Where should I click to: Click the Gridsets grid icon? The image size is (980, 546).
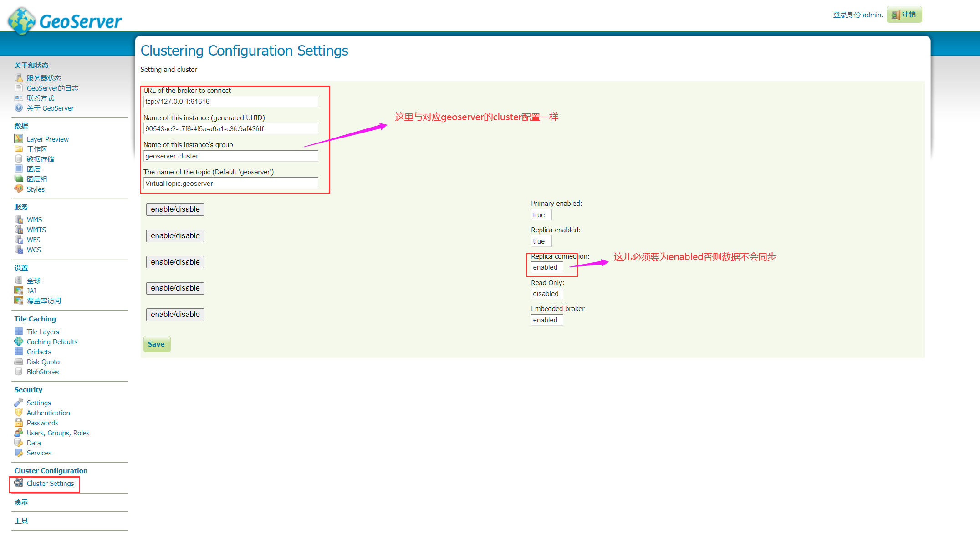[x=19, y=352]
